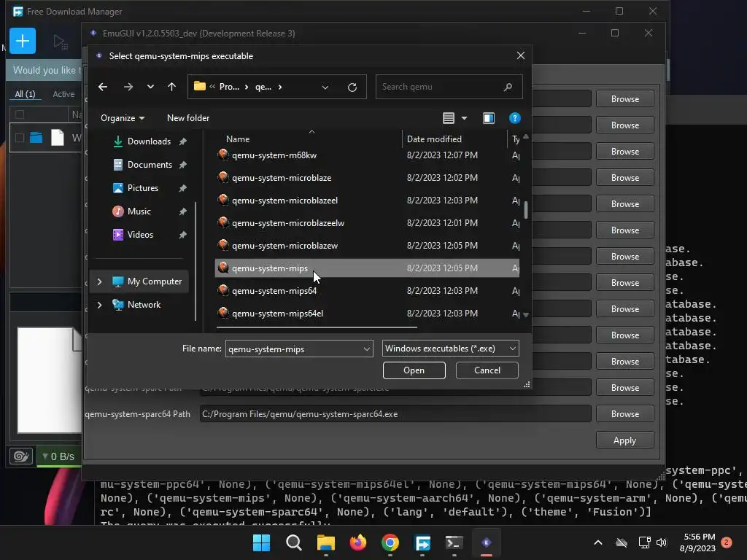Select All (1) tab in Download Manager

[x=25, y=94]
